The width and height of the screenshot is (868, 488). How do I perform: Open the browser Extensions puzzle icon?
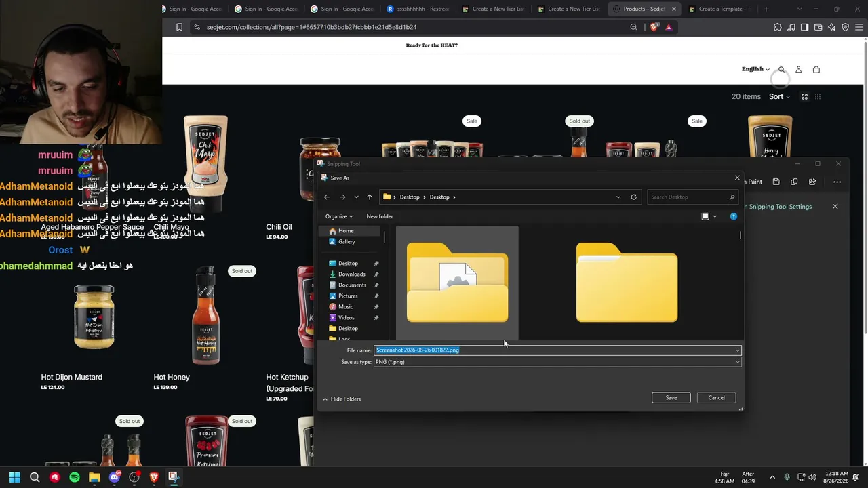pyautogui.click(x=777, y=27)
